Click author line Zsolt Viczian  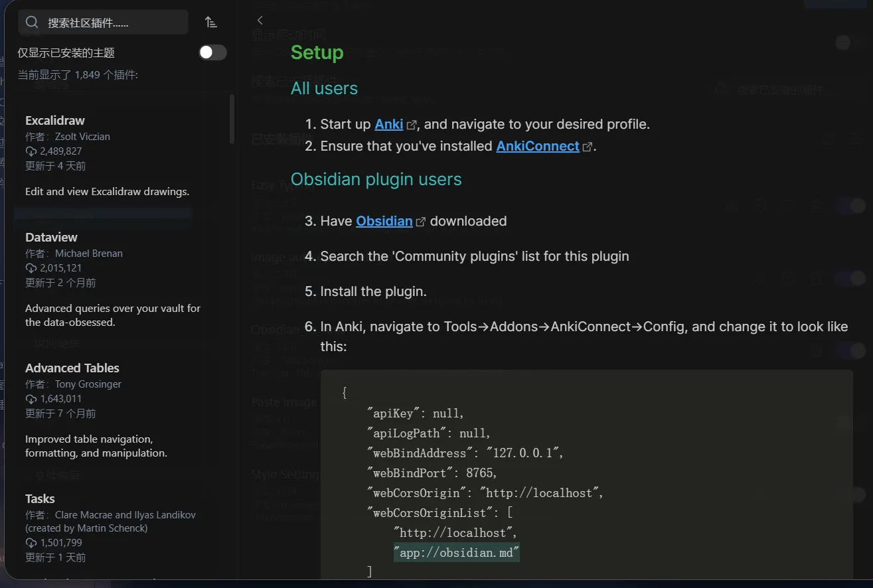pos(68,136)
